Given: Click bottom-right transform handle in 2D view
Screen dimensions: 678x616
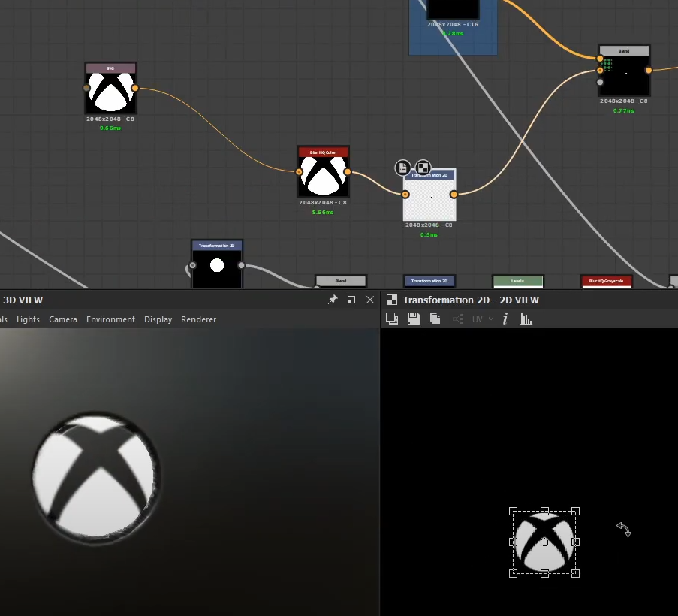Looking at the screenshot, I should [576, 573].
